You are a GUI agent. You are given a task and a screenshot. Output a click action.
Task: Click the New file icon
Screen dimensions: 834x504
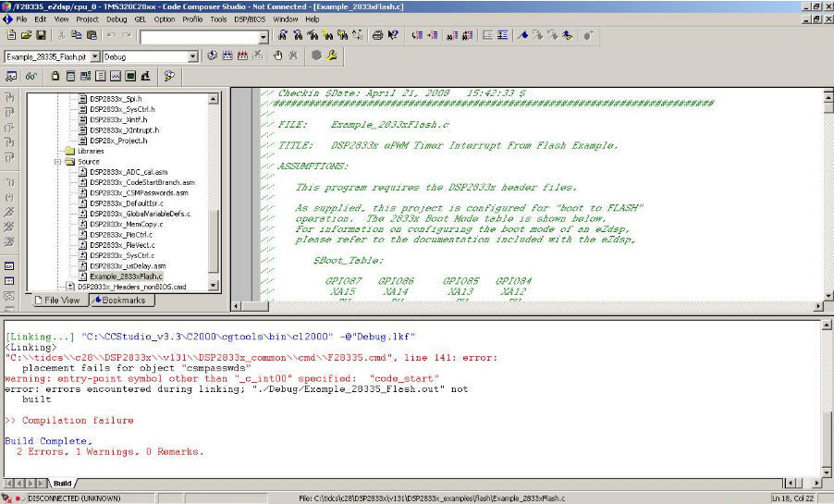pos(11,35)
